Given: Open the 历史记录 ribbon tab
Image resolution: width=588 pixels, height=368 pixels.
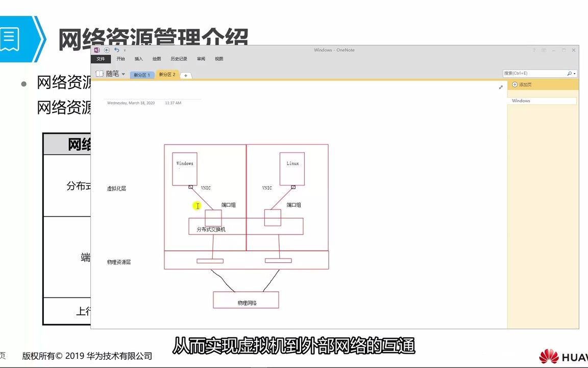Looking at the screenshot, I should coord(179,58).
